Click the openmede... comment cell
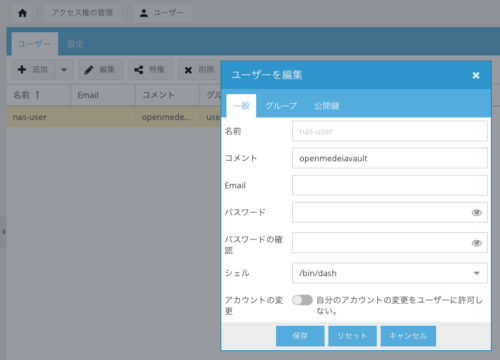This screenshot has width=500, height=360. pyautogui.click(x=166, y=117)
